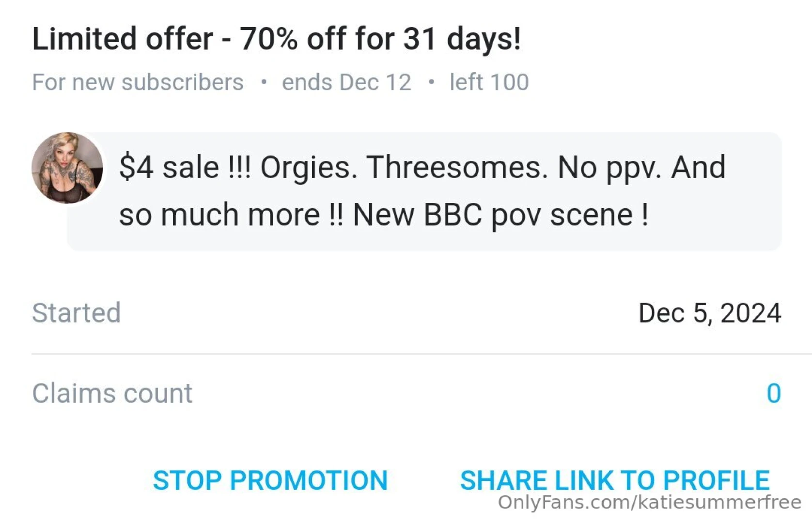Select the 'For new subscribers' text

[x=138, y=82]
